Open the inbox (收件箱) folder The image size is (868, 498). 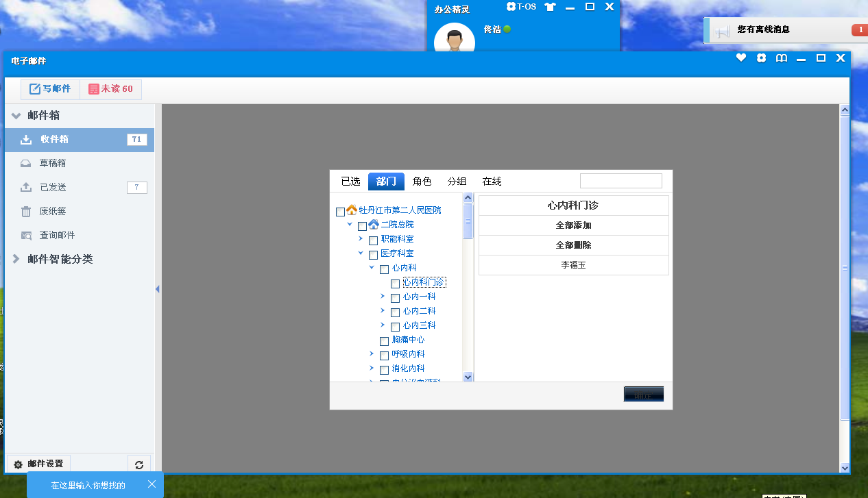point(54,140)
